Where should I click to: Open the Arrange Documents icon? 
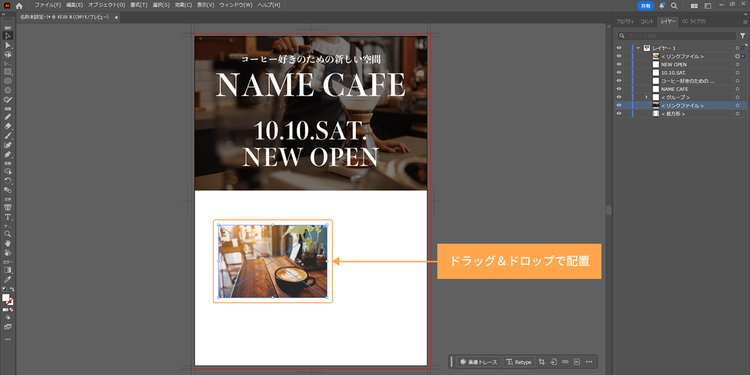694,6
